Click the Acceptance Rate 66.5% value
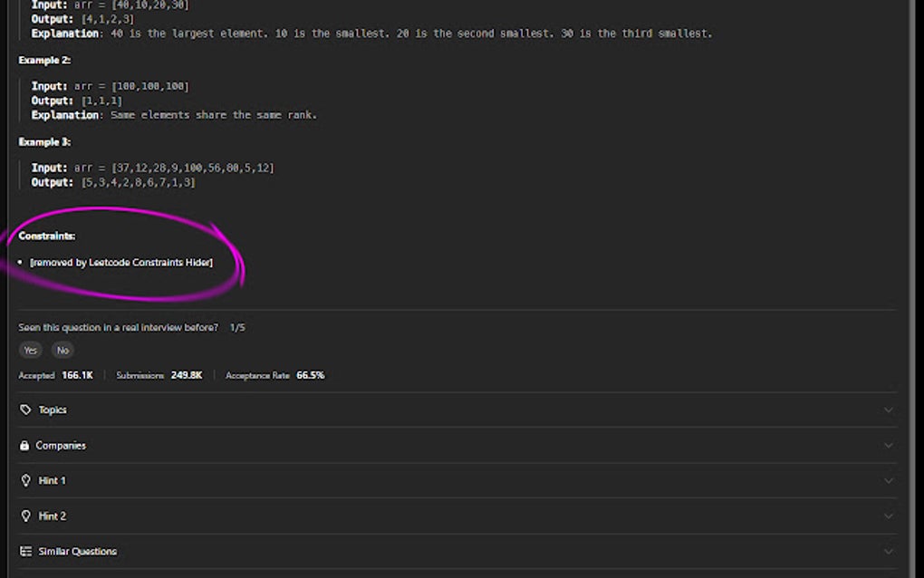Viewport: 924px width, 578px height. point(310,374)
